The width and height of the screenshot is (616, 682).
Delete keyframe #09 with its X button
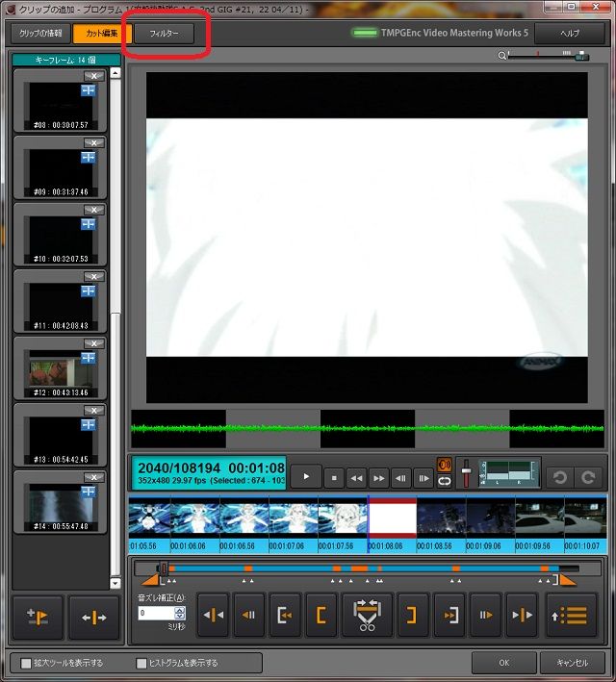(x=94, y=143)
